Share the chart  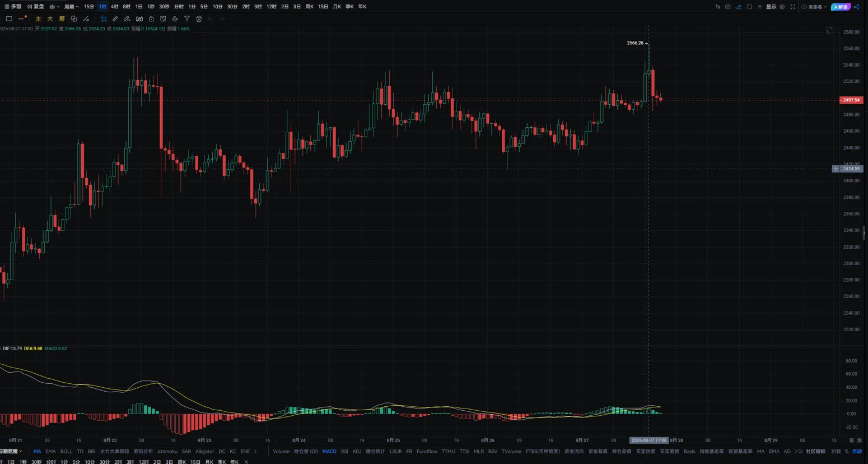pos(856,7)
